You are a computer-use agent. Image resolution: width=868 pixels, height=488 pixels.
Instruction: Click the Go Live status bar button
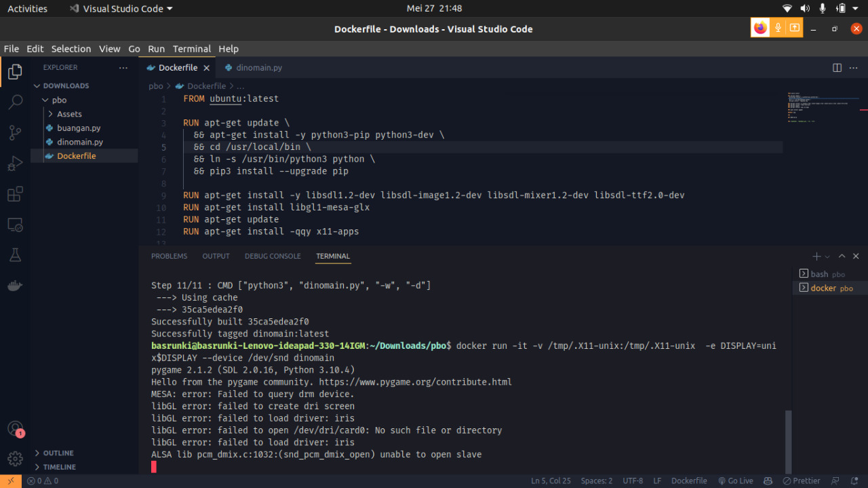coord(736,481)
